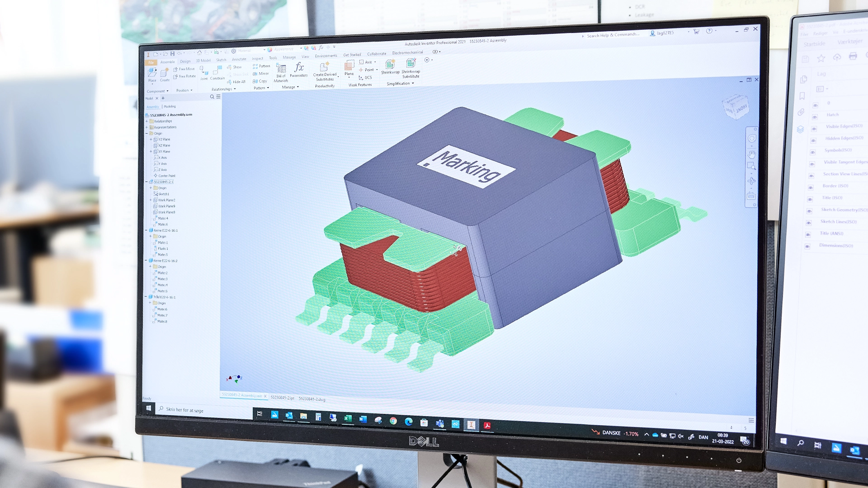Click the Windows search box
The image size is (868, 488).
click(204, 410)
